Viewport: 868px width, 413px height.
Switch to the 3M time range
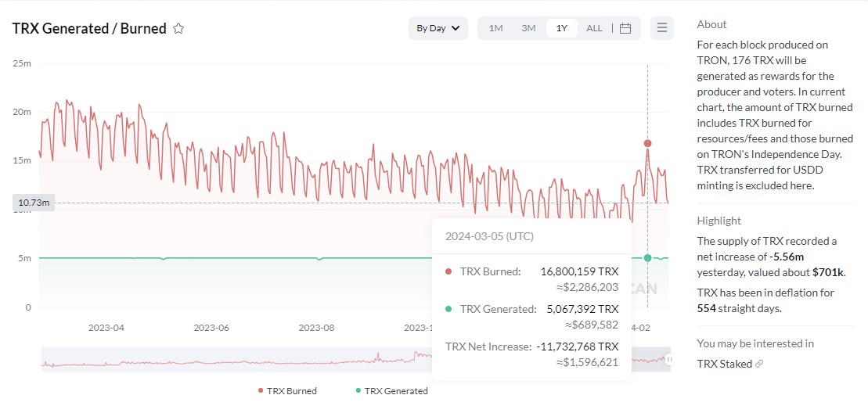[528, 28]
